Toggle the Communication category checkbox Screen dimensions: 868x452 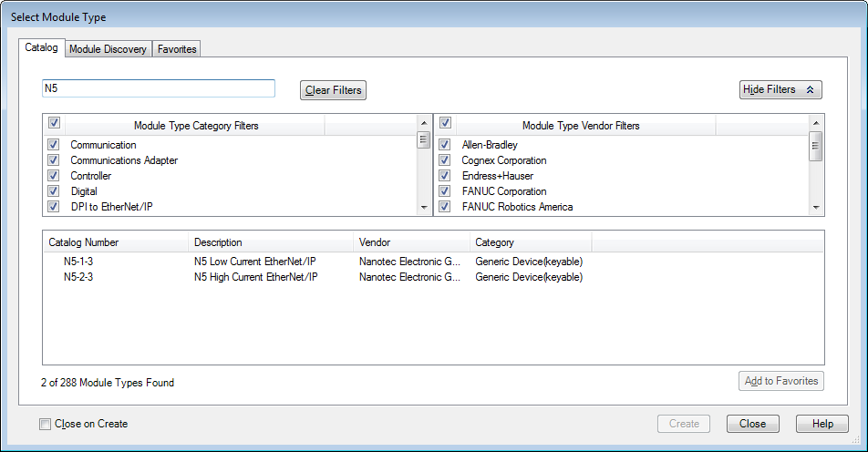54,145
